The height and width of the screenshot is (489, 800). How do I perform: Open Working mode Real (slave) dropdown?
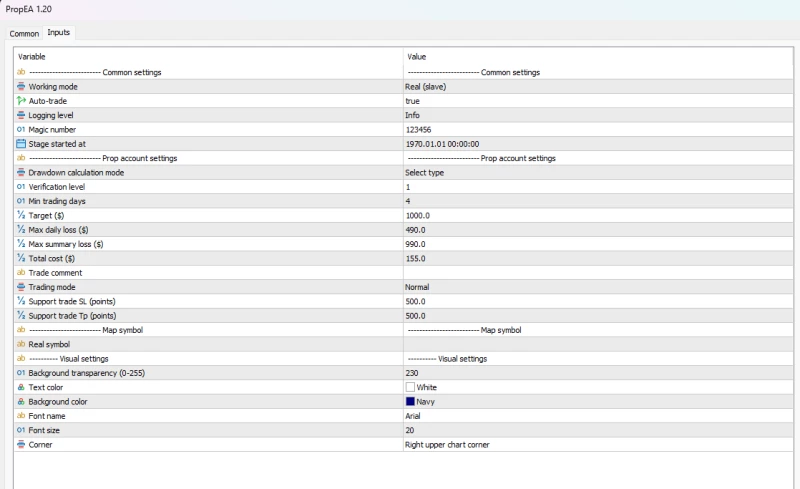click(425, 87)
